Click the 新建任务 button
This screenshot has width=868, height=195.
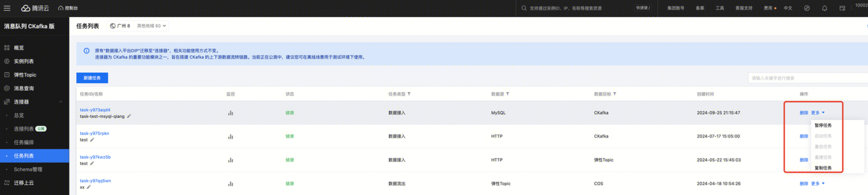[92, 78]
